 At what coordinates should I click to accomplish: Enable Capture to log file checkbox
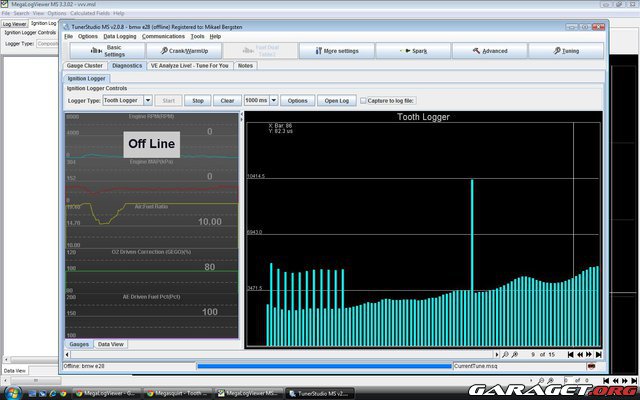tap(362, 101)
